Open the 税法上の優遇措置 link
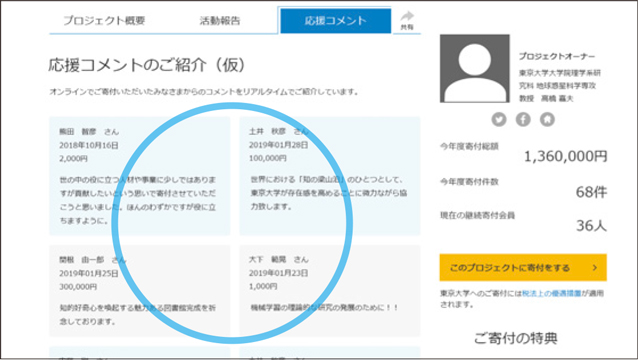Screen dimensions: 638x360 pyautogui.click(x=551, y=293)
